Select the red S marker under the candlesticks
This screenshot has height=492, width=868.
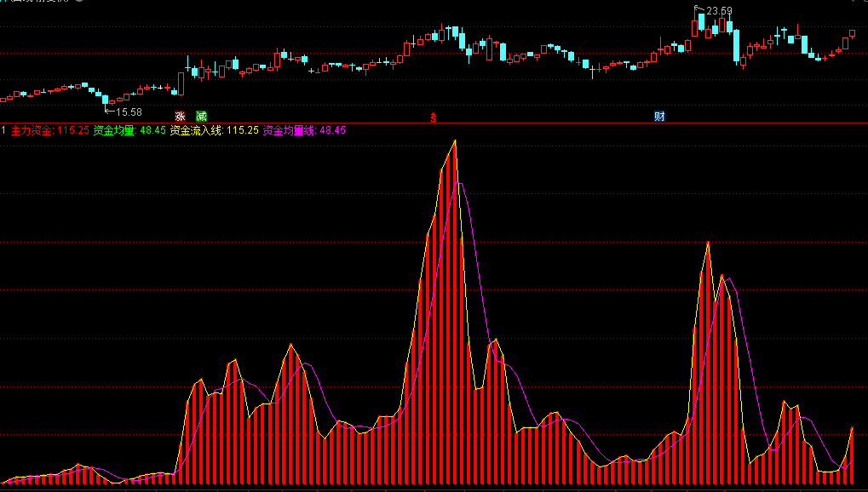pyautogui.click(x=434, y=117)
